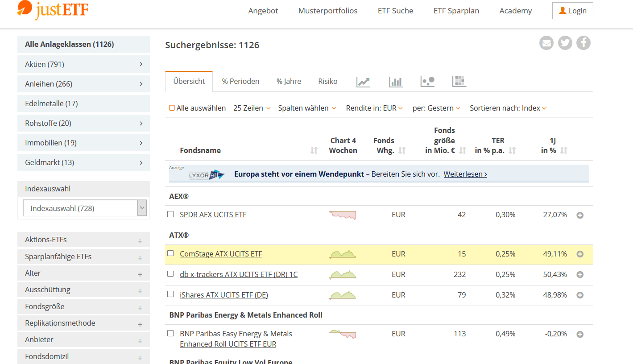The width and height of the screenshot is (633, 364).
Task: Open Angebot in top navigation
Action: 263,11
